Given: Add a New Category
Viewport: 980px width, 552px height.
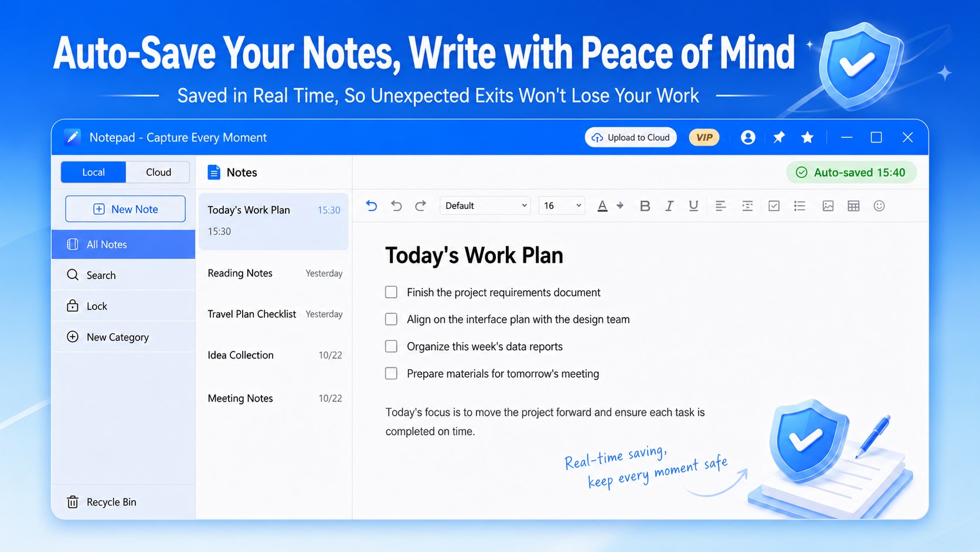Looking at the screenshot, I should tap(123, 337).
